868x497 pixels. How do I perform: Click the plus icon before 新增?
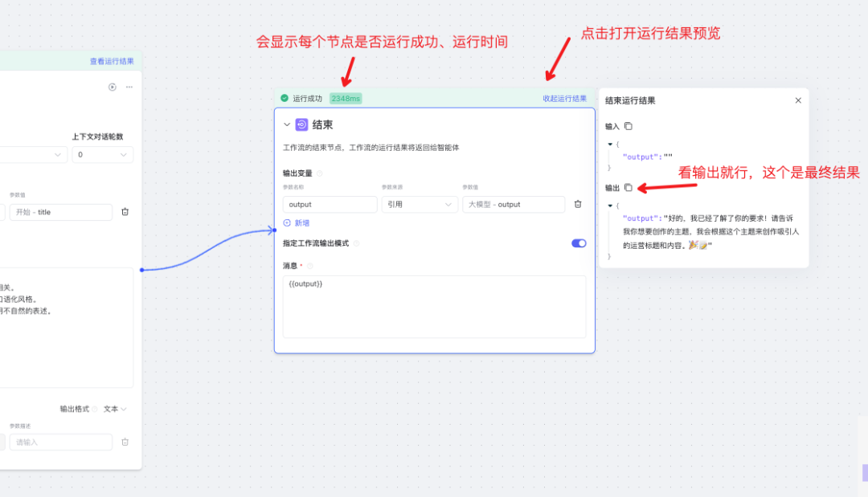click(x=285, y=222)
